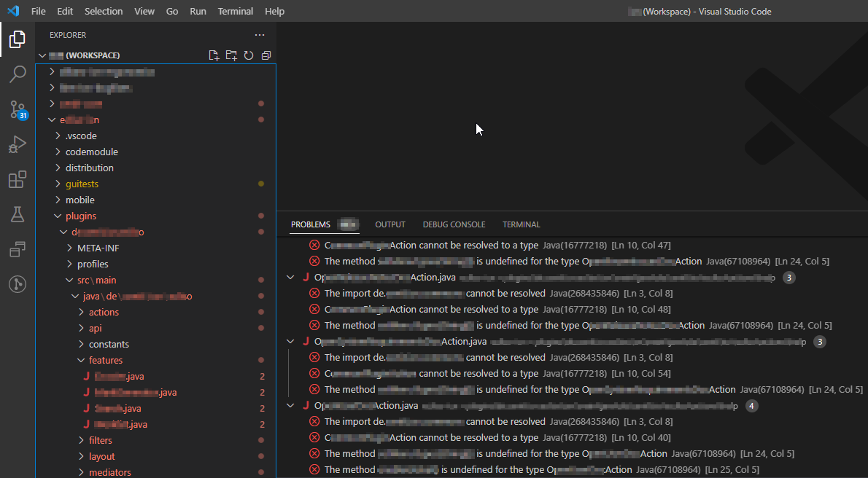Click the VS Code logo icon

click(x=12, y=11)
